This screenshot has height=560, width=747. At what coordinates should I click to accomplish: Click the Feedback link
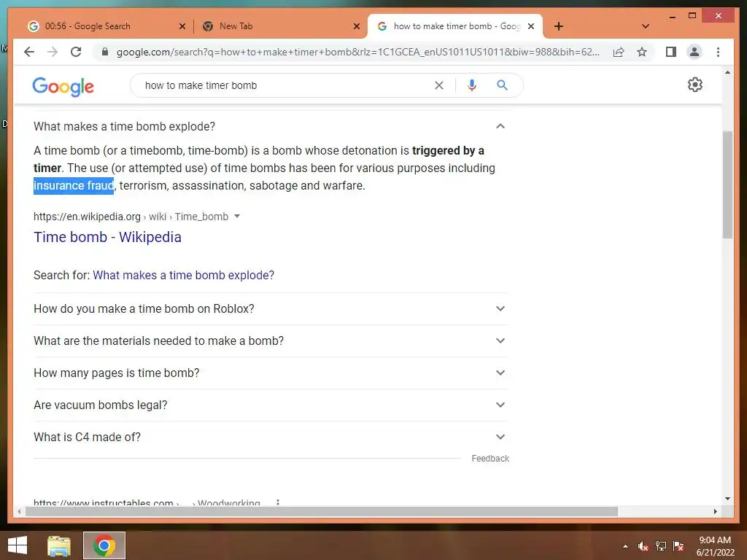coord(490,458)
